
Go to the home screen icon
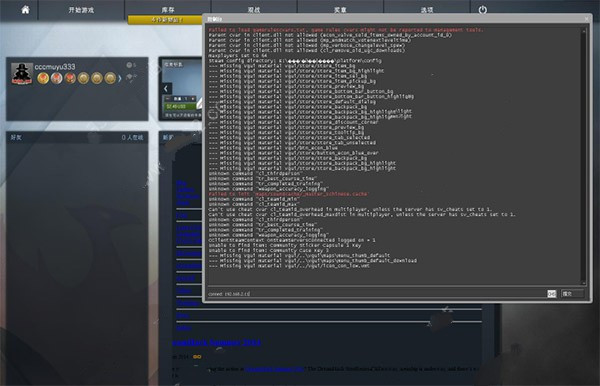coord(25,10)
